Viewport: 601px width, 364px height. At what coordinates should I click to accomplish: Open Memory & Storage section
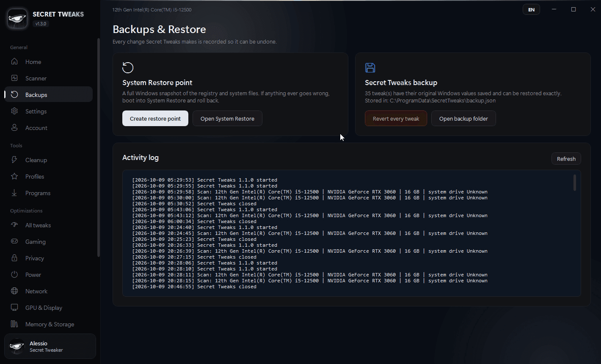48,324
